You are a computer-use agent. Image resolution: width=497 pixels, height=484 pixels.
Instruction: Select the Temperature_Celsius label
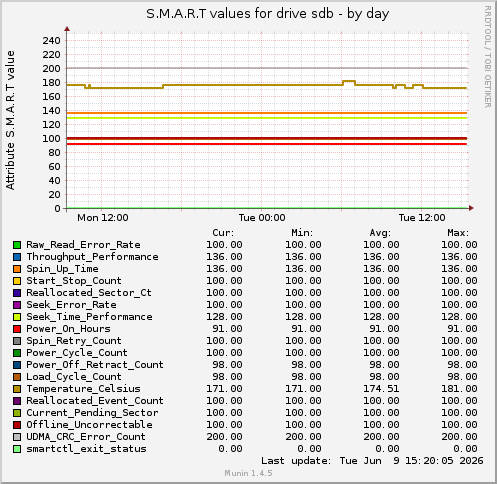pos(83,389)
